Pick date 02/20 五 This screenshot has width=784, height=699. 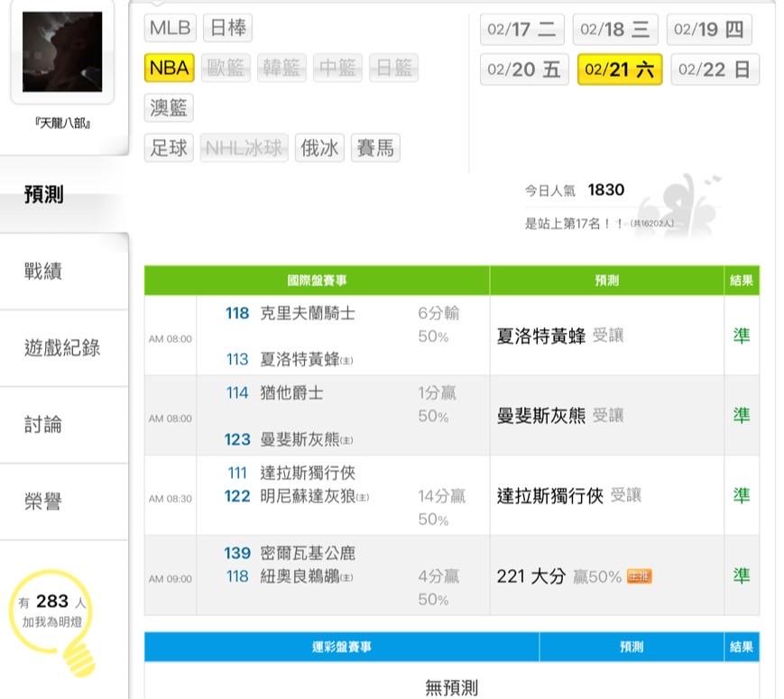(524, 69)
